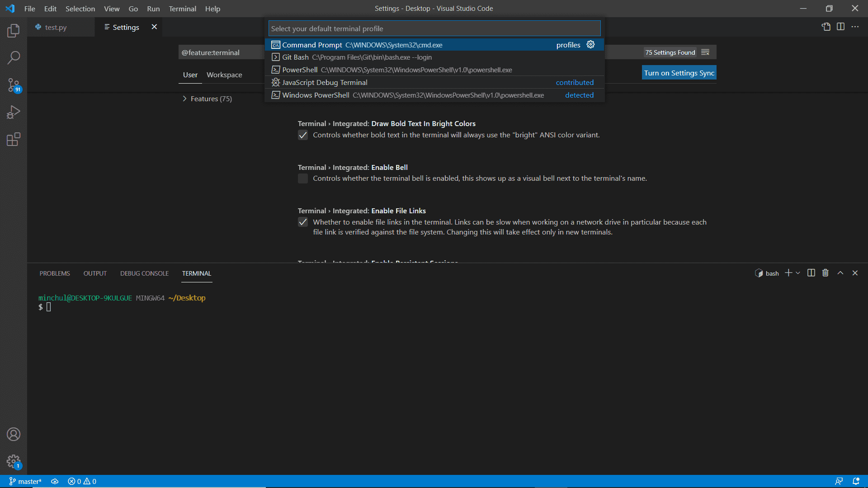The height and width of the screenshot is (488, 868).
Task: Open the Run menu
Action: point(153,9)
